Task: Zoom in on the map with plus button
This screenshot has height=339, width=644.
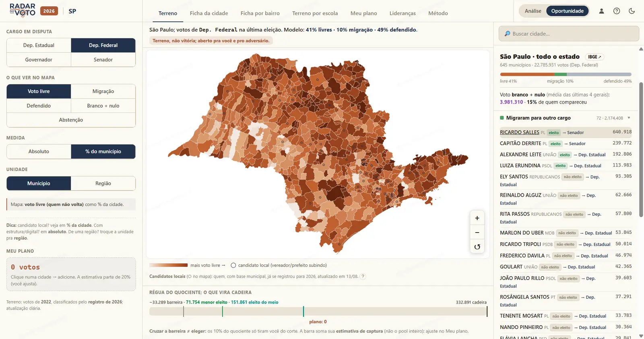Action: 477,218
